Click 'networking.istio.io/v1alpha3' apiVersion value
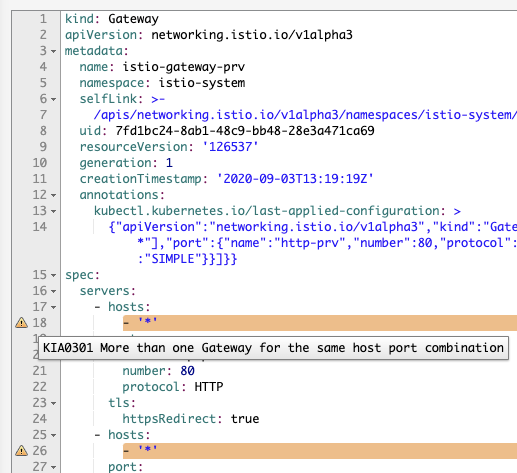The image size is (517, 473). 252,35
